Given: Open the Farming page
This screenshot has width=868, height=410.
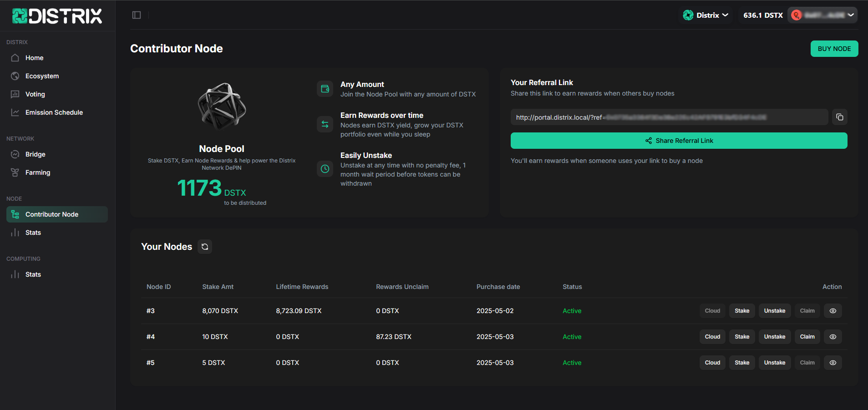Looking at the screenshot, I should tap(57, 172).
